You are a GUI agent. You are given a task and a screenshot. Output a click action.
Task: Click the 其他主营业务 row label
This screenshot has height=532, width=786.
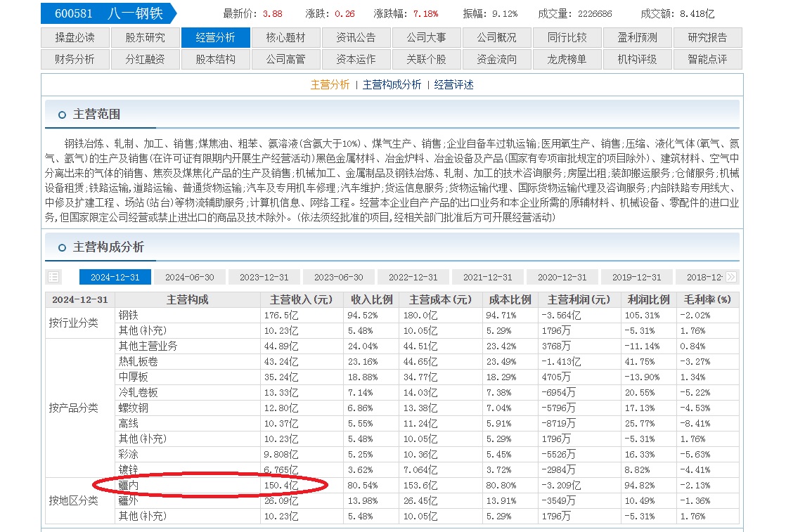pyautogui.click(x=148, y=346)
